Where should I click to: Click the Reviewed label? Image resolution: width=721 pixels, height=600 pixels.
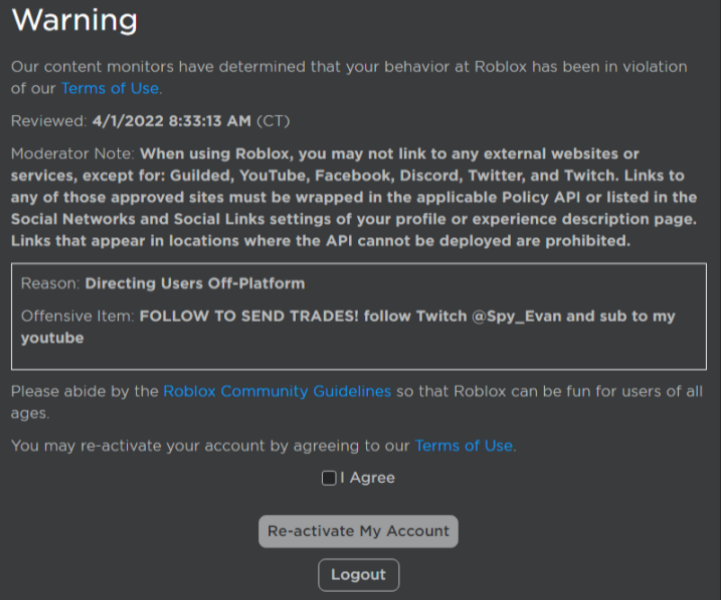point(49,121)
